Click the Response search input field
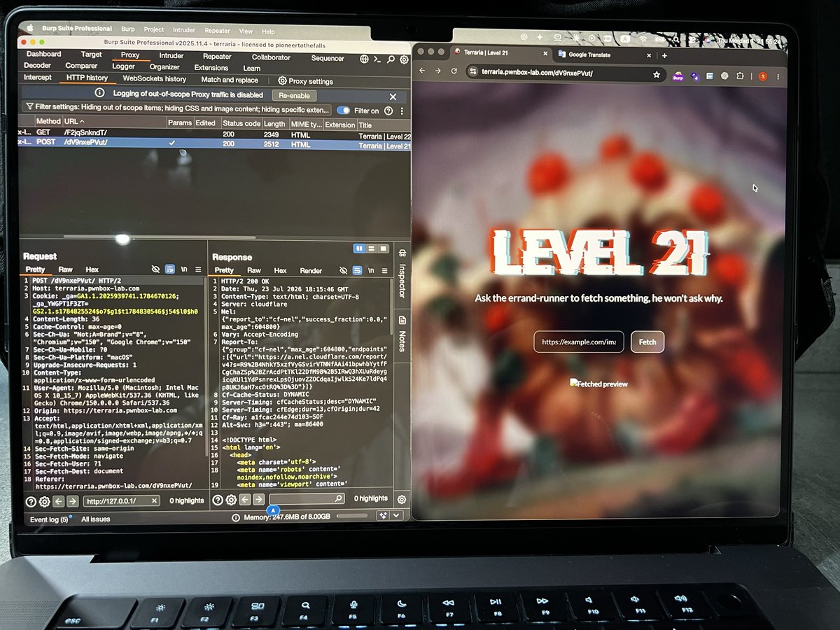The image size is (840, 630). pyautogui.click(x=307, y=498)
